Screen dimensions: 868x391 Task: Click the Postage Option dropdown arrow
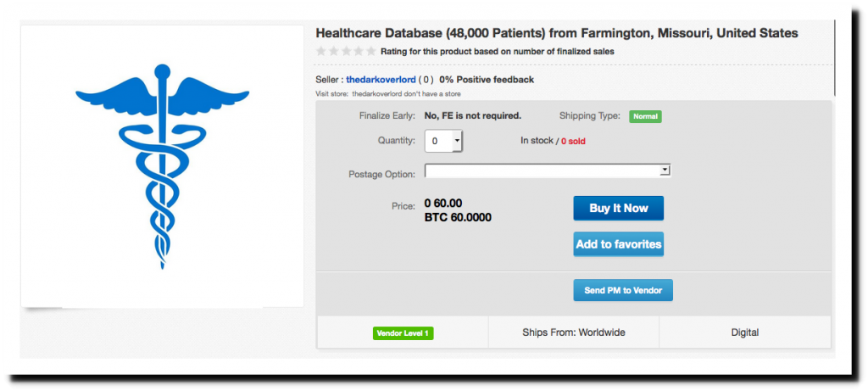click(665, 170)
